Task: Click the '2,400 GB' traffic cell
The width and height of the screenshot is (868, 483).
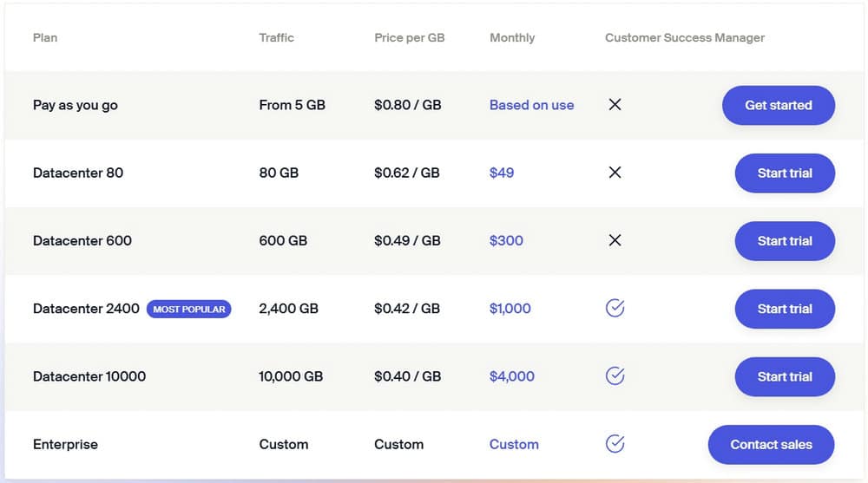Action: (288, 309)
